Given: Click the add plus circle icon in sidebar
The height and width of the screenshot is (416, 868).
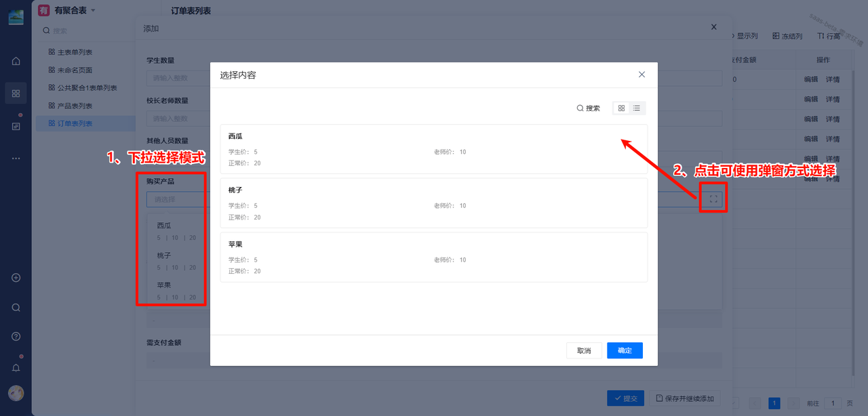Looking at the screenshot, I should pos(16,278).
